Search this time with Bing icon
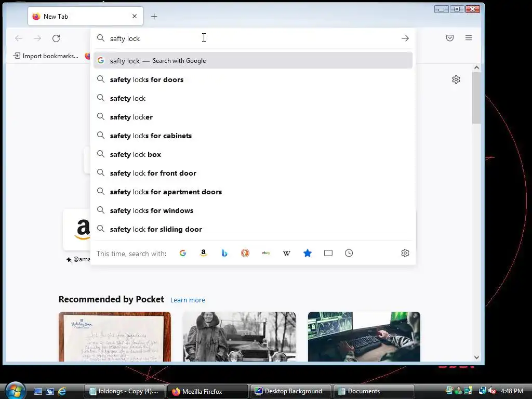 [x=224, y=253]
